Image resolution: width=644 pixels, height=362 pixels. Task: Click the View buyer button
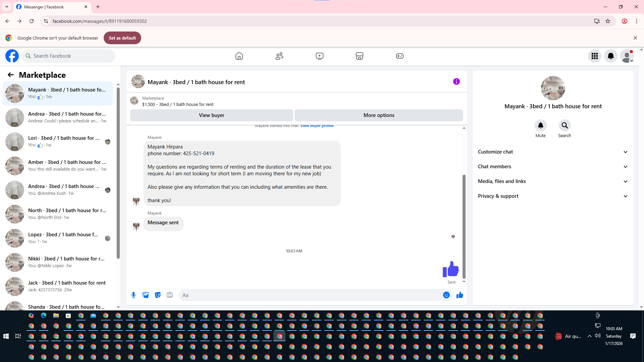(211, 115)
